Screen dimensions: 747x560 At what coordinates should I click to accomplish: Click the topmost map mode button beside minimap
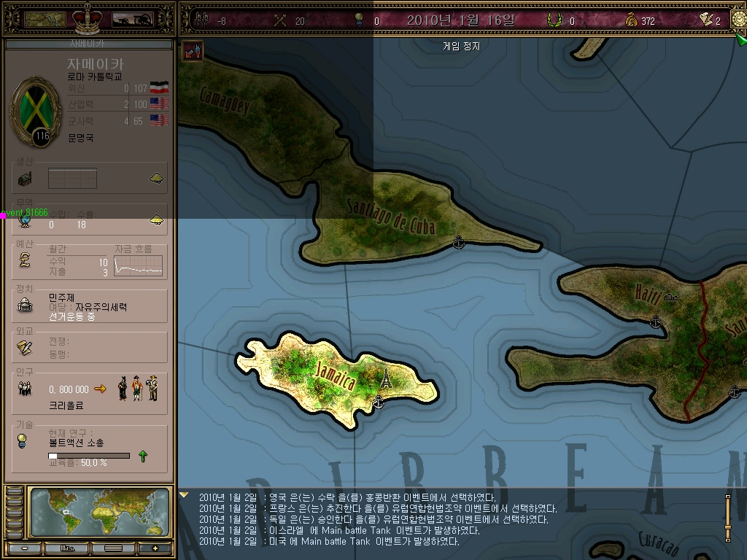pos(15,491)
